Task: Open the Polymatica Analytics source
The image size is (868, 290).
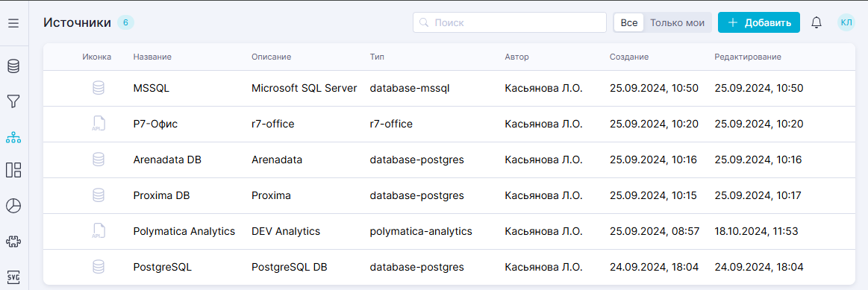Action: 184,231
